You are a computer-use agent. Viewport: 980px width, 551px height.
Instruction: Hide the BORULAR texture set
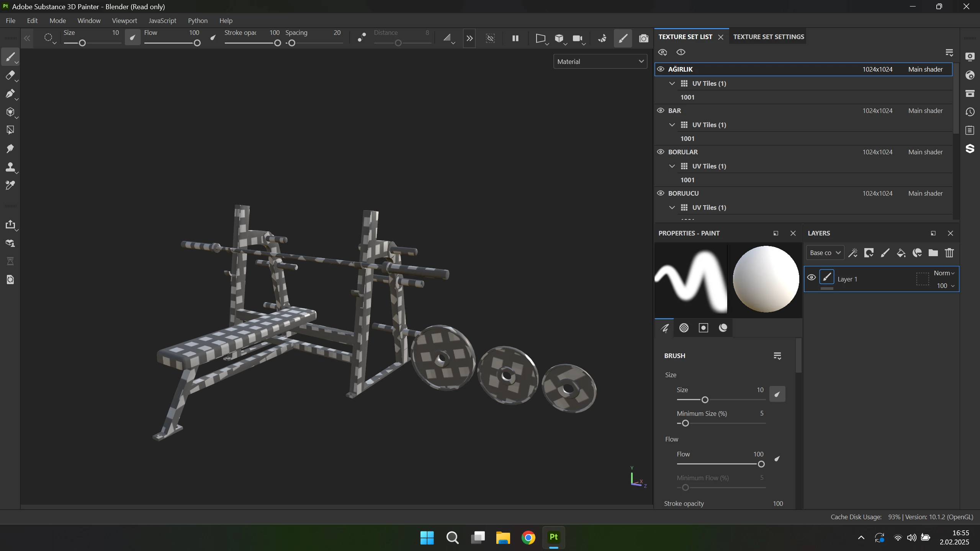(x=661, y=152)
